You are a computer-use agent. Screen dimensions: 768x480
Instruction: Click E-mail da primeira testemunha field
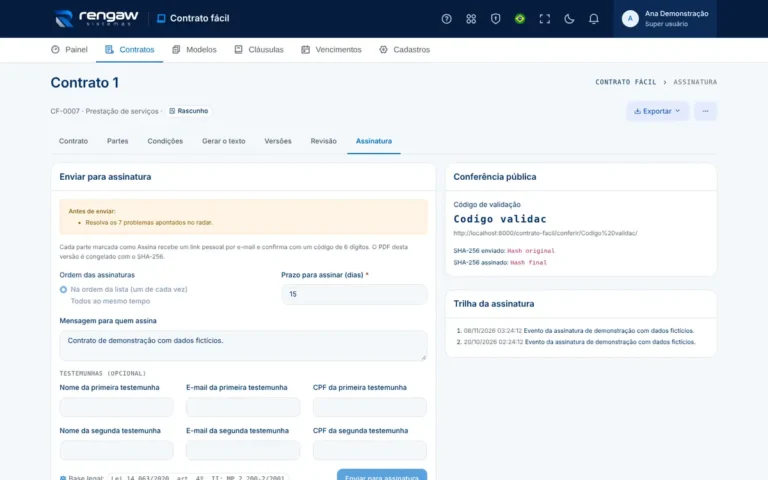point(243,407)
